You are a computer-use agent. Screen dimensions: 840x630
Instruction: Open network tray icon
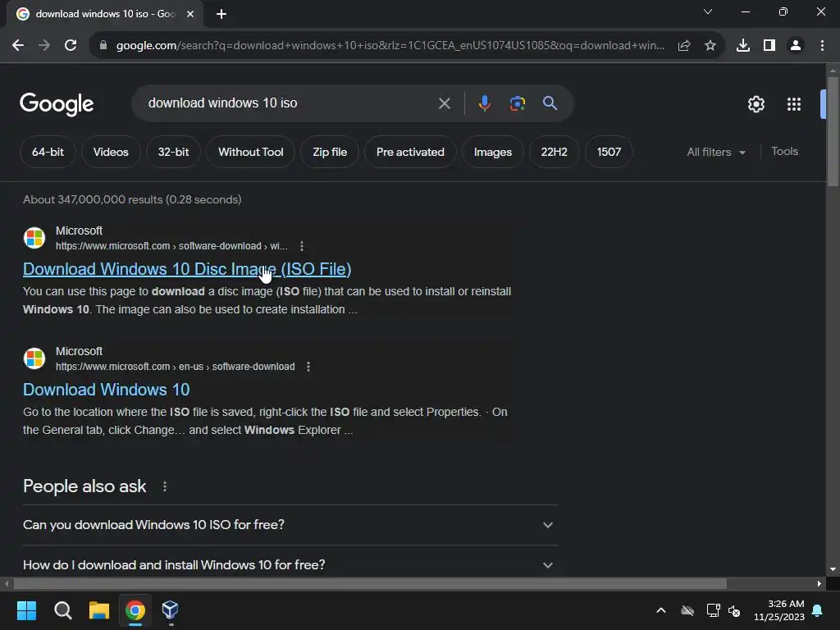click(x=713, y=610)
